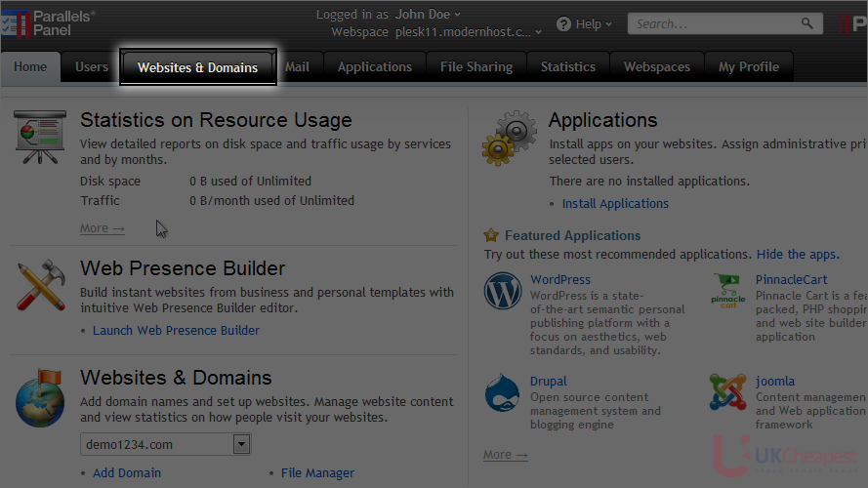Click the search magnifier icon
The height and width of the screenshot is (488, 868).
click(807, 23)
